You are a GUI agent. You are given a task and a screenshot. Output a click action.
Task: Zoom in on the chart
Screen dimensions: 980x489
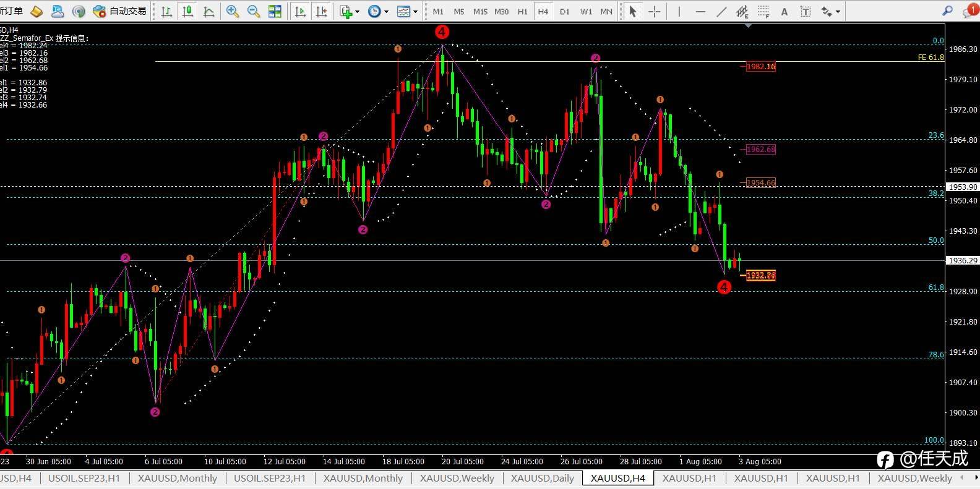point(233,11)
